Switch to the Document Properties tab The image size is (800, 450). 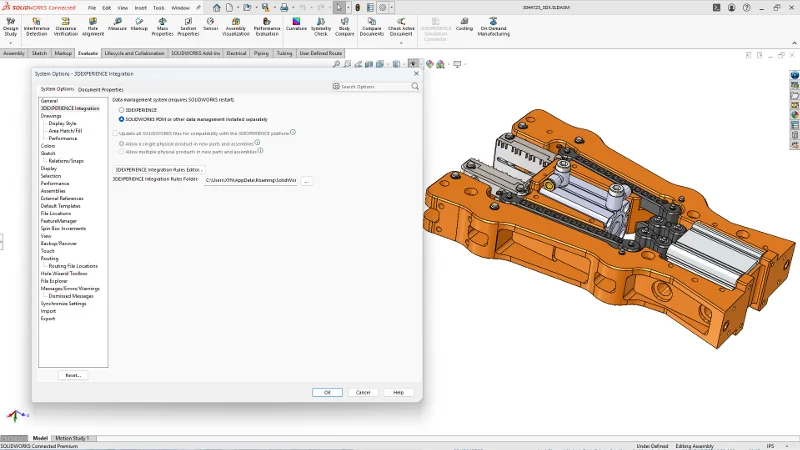101,89
